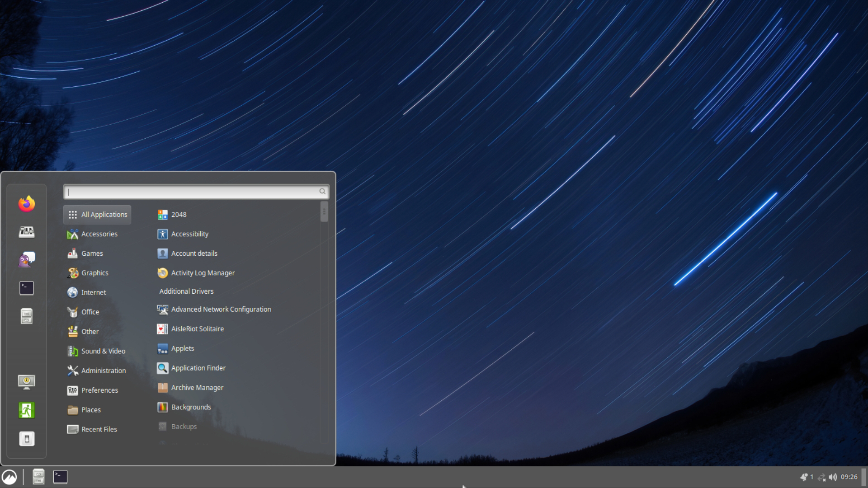Image resolution: width=868 pixels, height=488 pixels.
Task: Select the Administration category
Action: click(x=104, y=371)
